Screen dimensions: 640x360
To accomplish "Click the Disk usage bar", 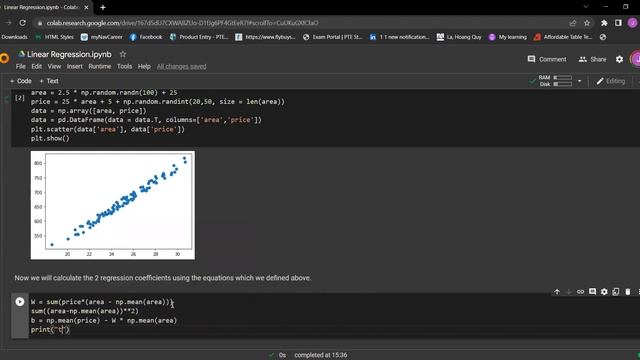I will click(562, 84).
